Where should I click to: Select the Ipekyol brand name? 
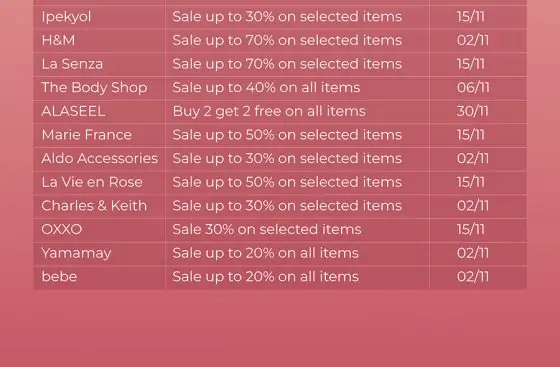[66, 17]
